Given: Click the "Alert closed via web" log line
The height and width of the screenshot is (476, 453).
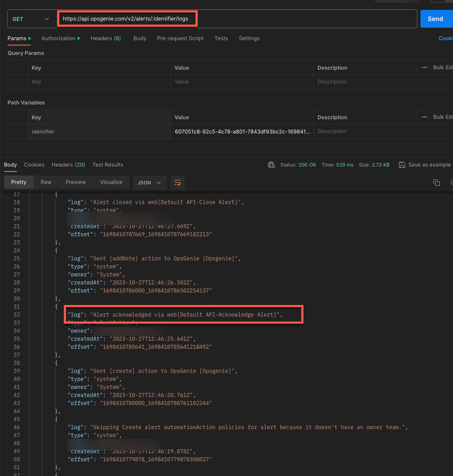Looking at the screenshot, I should (156, 202).
